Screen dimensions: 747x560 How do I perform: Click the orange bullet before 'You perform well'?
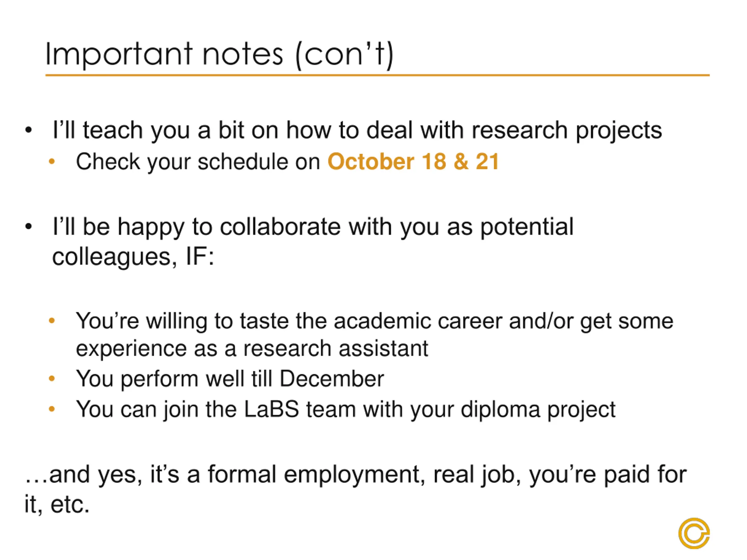pos(52,378)
